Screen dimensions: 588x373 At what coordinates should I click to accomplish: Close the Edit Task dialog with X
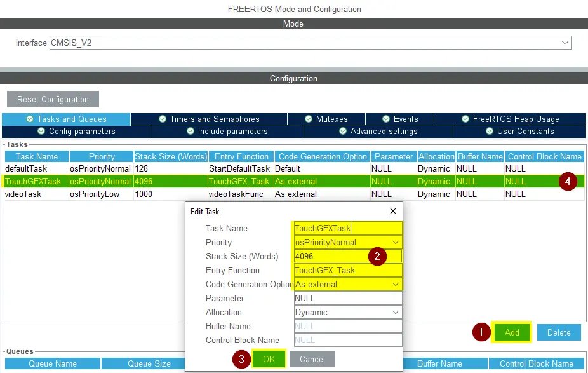point(393,211)
